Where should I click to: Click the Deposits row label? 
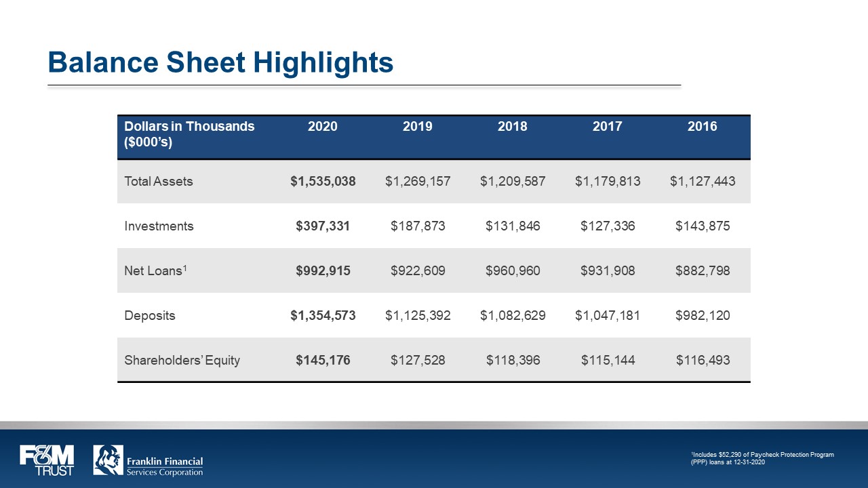(x=150, y=316)
